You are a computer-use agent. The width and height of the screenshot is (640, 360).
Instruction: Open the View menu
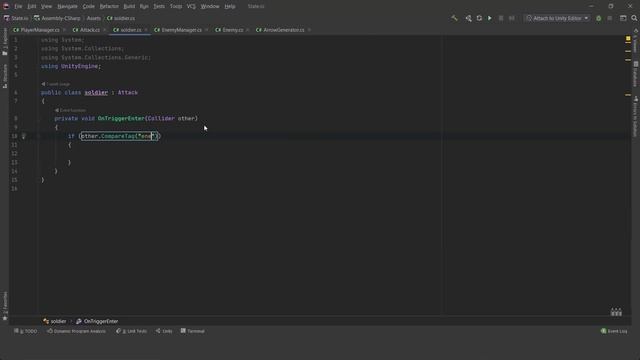(47, 7)
